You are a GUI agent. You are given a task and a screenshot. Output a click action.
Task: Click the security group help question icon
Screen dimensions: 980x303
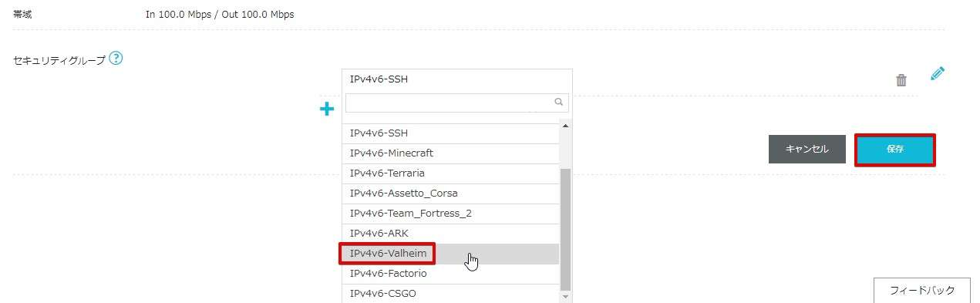(x=116, y=59)
